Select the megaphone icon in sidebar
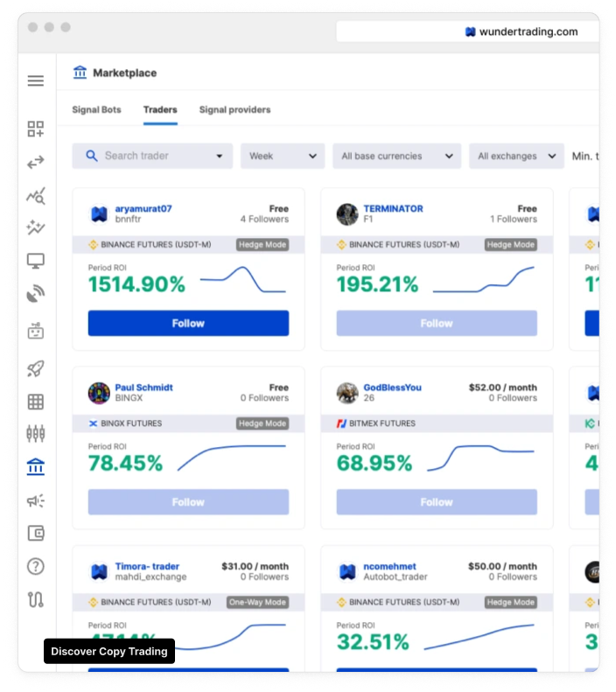The width and height of the screenshot is (616, 692). [36, 500]
